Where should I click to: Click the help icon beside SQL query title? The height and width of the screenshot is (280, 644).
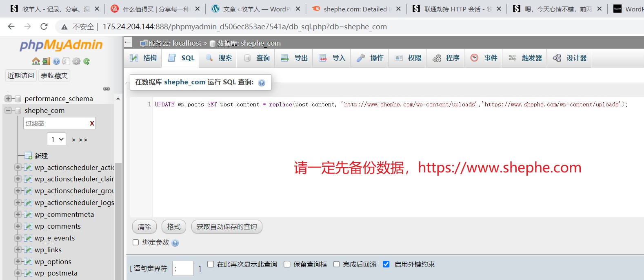pyautogui.click(x=262, y=83)
